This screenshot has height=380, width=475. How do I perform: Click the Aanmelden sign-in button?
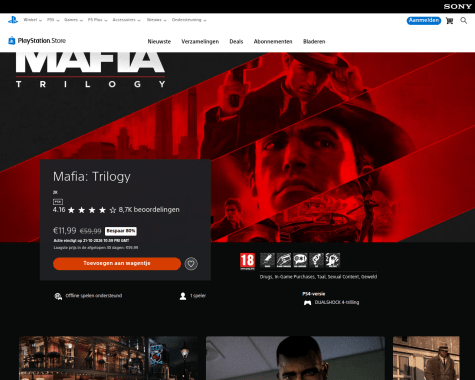point(424,21)
